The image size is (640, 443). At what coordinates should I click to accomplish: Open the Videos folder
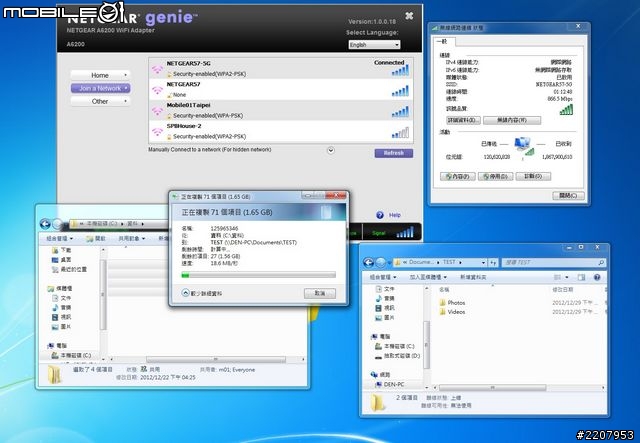click(452, 312)
